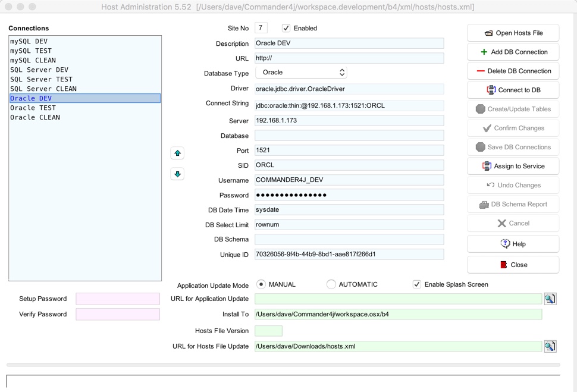
Task: Delete the selected DB Connection
Action: 513,71
